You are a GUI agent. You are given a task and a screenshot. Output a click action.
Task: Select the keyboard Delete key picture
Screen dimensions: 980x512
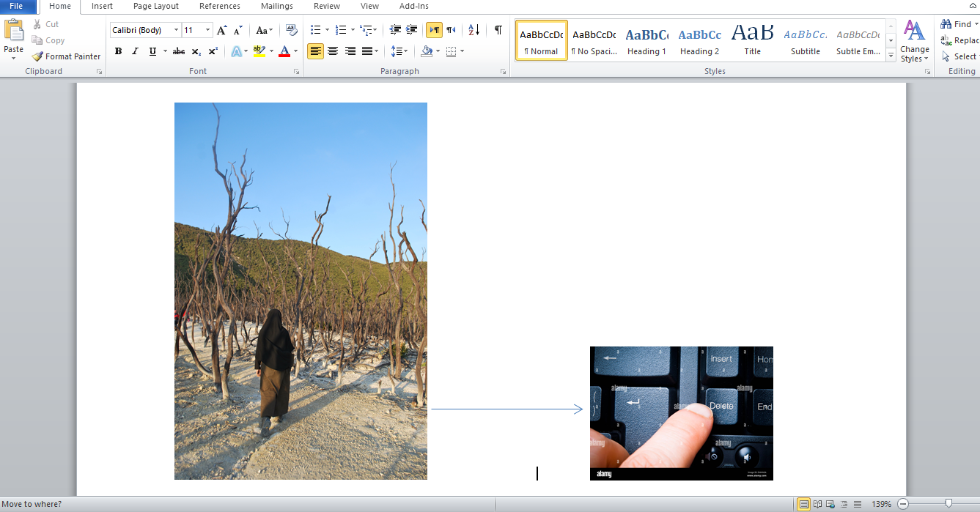(681, 413)
